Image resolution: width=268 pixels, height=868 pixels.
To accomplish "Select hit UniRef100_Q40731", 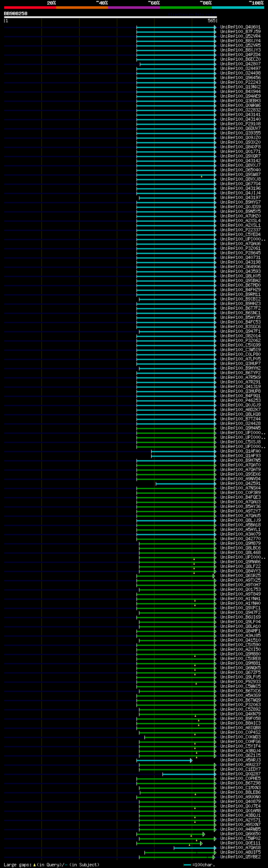I will pos(240,257).
